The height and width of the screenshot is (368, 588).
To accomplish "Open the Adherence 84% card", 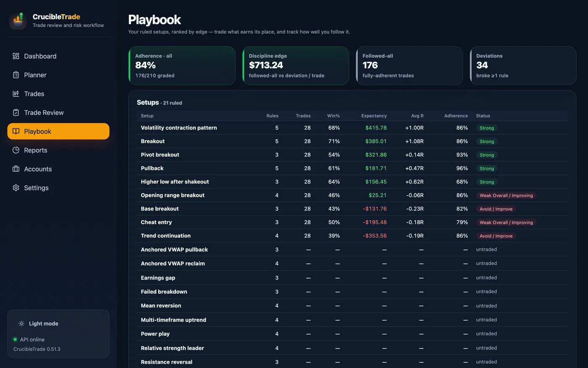I will [x=182, y=66].
